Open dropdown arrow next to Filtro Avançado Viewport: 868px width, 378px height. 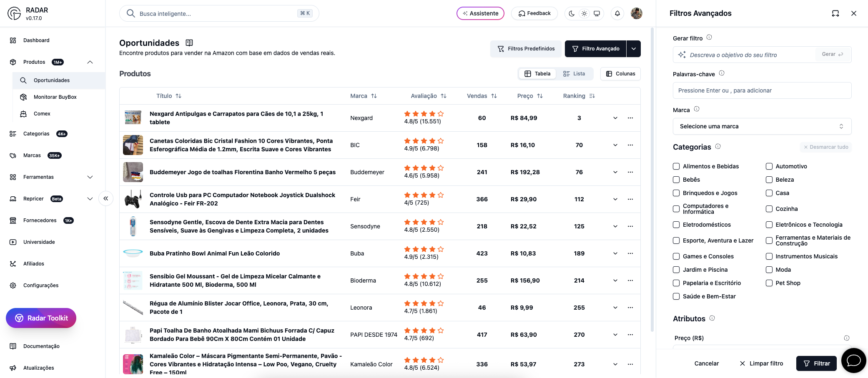(x=634, y=49)
